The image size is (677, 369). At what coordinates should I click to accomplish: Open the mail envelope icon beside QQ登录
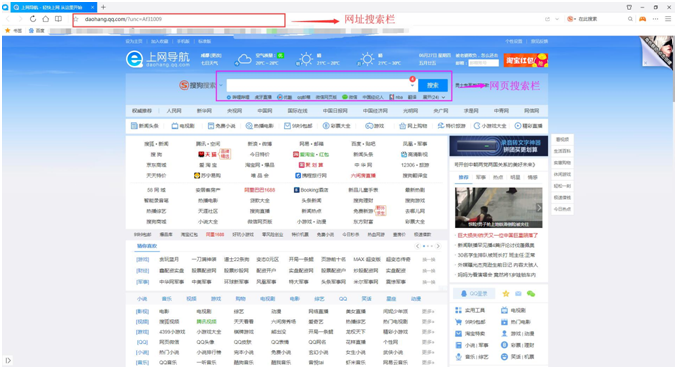click(x=518, y=294)
